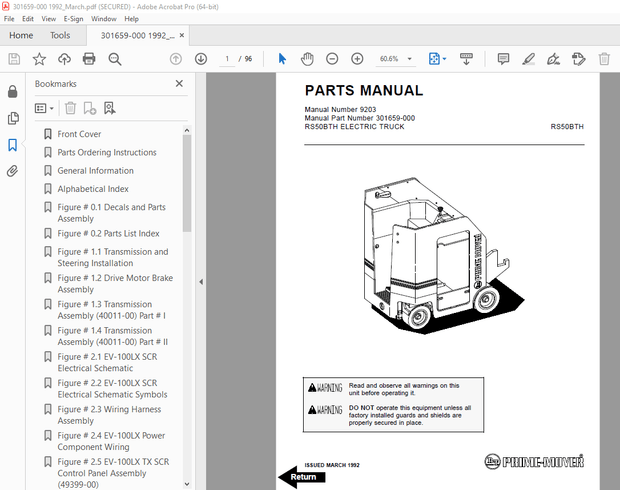
Task: Go to Figure 2.1 Electrical Schematic
Action: pos(107,362)
